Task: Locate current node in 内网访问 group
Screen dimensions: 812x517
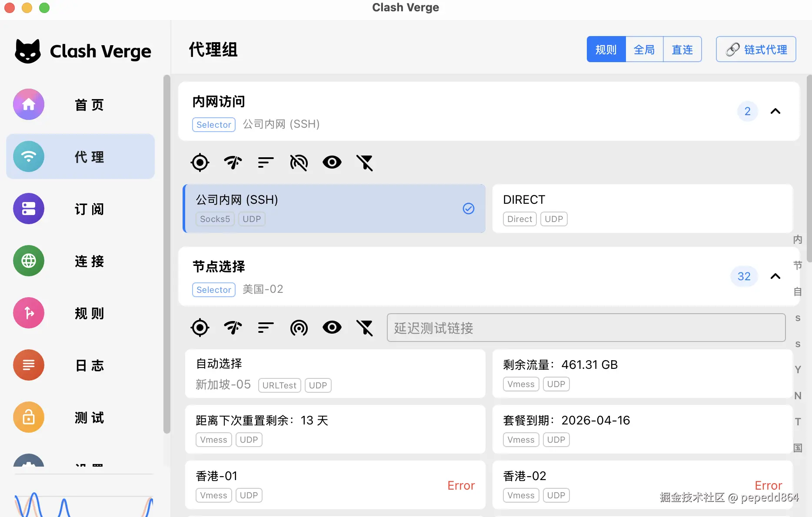Action: tap(200, 162)
